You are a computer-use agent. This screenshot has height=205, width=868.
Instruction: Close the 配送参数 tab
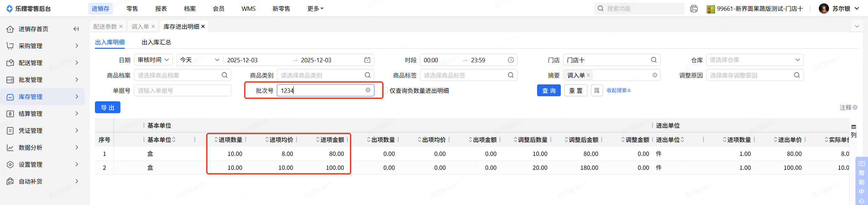tap(121, 26)
